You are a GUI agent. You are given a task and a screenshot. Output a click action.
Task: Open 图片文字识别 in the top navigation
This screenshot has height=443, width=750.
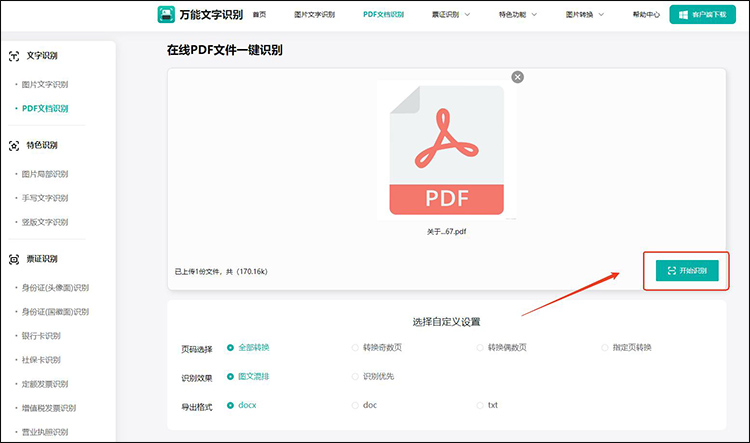pyautogui.click(x=314, y=14)
